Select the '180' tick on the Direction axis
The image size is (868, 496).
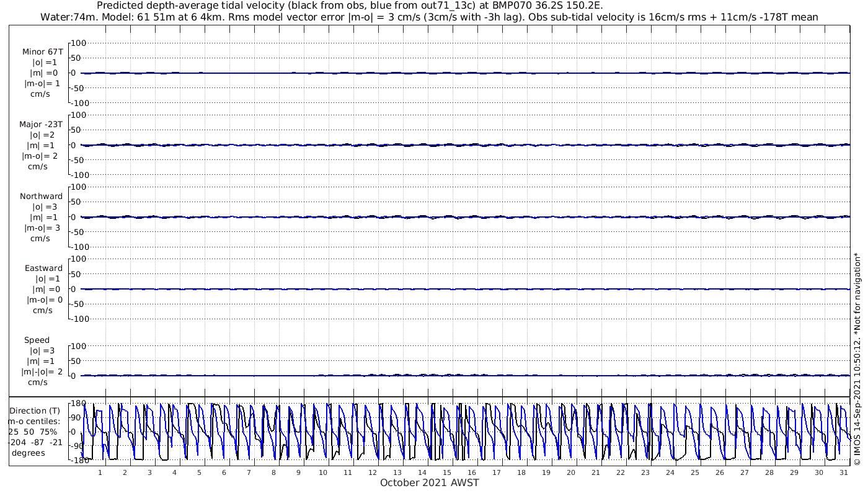pyautogui.click(x=79, y=404)
